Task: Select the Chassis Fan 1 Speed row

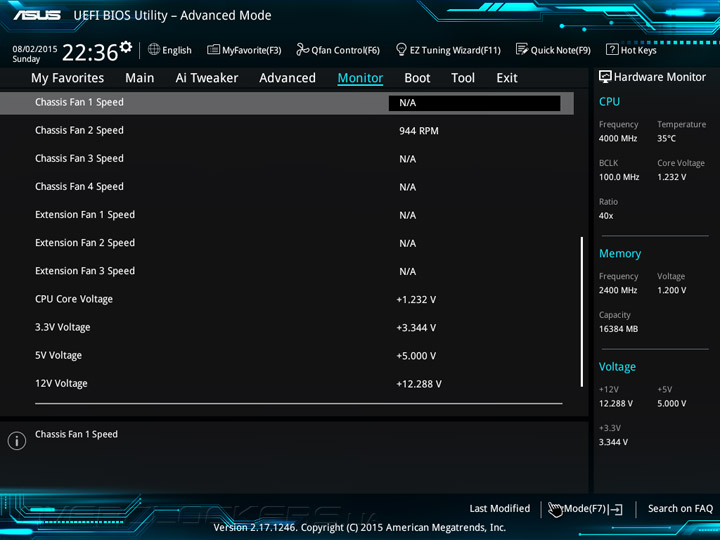Action: pos(287,103)
